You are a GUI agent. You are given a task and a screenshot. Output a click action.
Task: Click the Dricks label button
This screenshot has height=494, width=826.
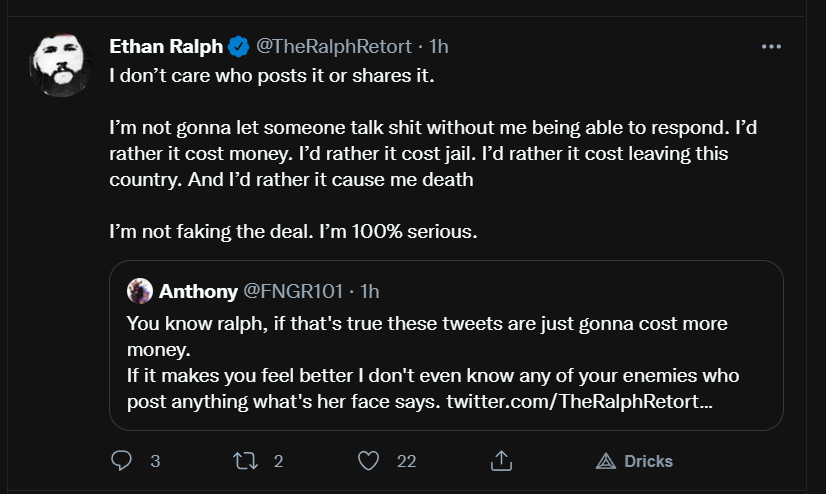point(648,461)
